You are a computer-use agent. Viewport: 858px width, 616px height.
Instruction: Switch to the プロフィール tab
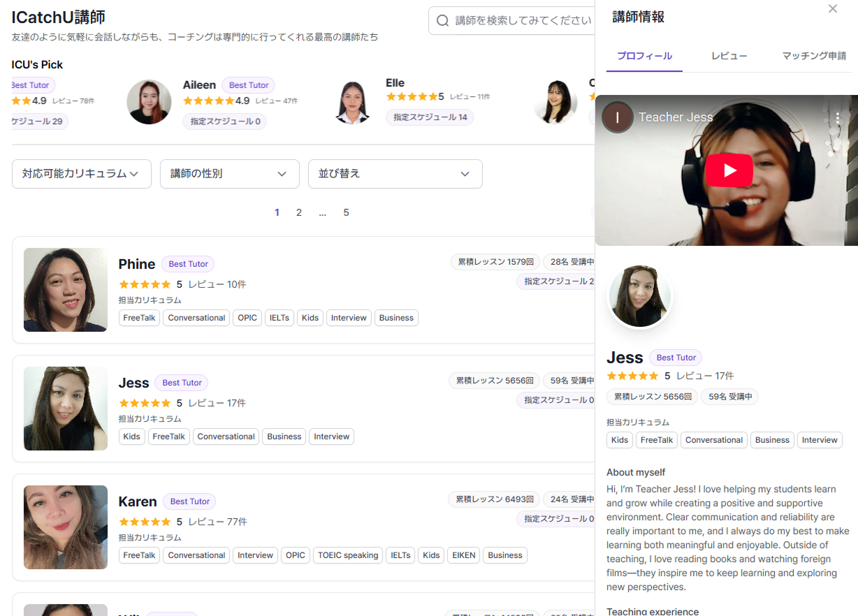[x=644, y=56]
